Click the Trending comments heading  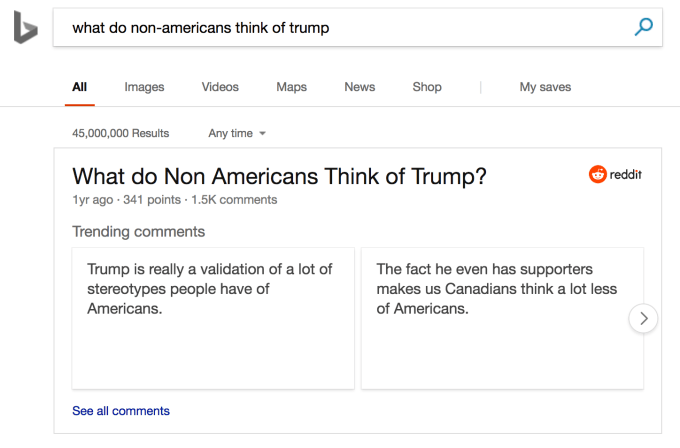click(x=138, y=232)
